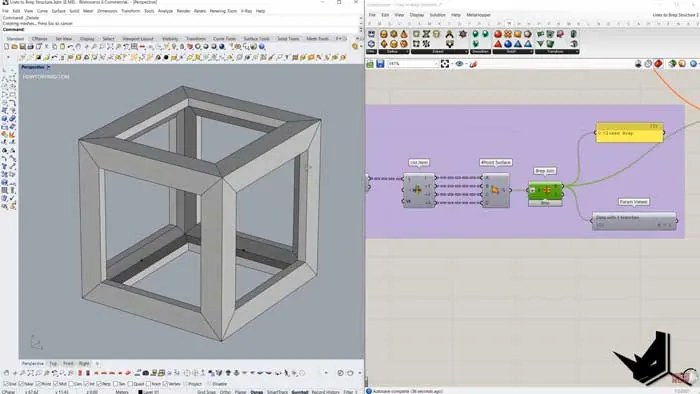Open the Metahopper menu in Grasshopper

[479, 15]
